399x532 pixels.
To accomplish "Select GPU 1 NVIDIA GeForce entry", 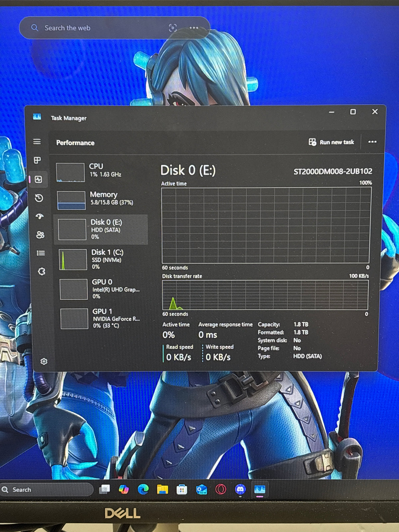I will 103,319.
